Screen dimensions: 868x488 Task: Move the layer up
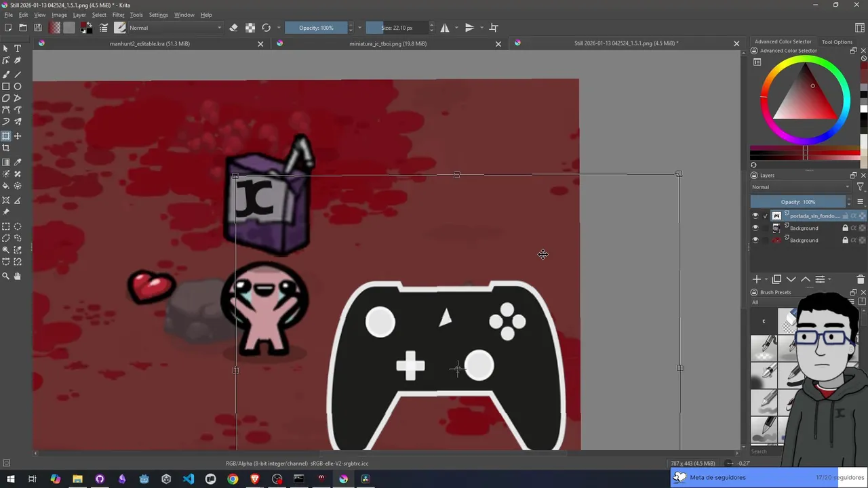click(x=805, y=279)
